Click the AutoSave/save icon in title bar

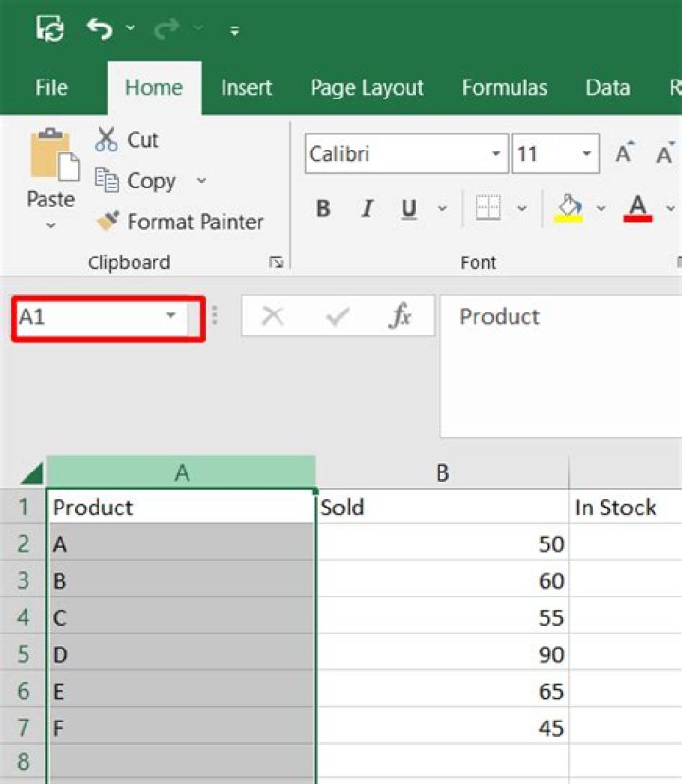coord(49,28)
